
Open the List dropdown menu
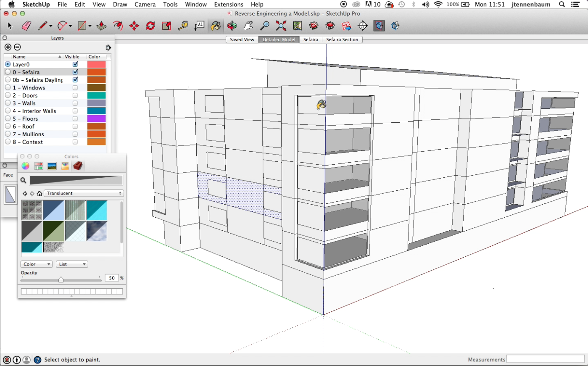pos(72,264)
